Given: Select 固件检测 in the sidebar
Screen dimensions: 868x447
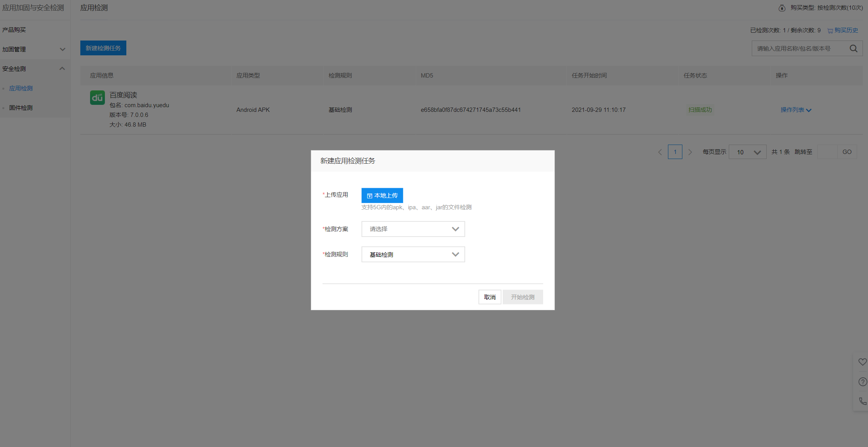Looking at the screenshot, I should coord(21,108).
